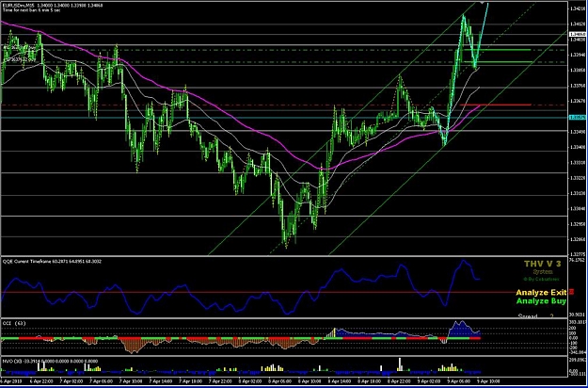Click the yellow 'System' label under THV V 3
Screen dimensions: 588x388
543,271
